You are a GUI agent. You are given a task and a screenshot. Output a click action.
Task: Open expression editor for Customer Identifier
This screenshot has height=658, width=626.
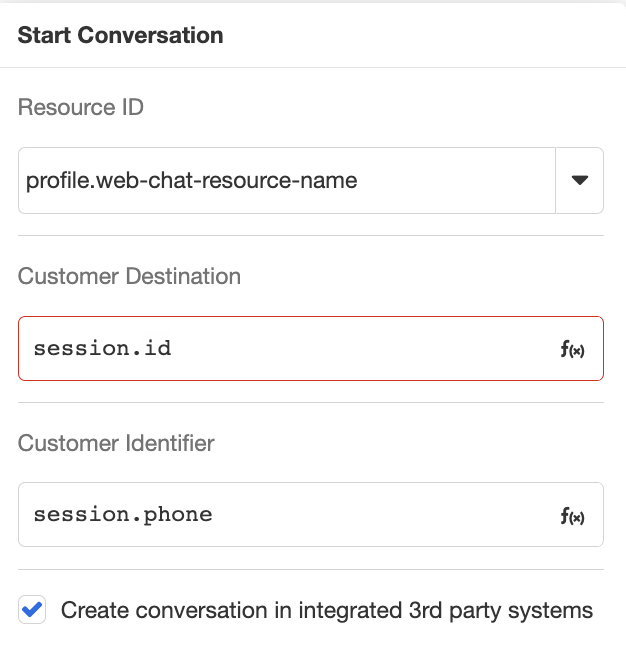coord(572,516)
